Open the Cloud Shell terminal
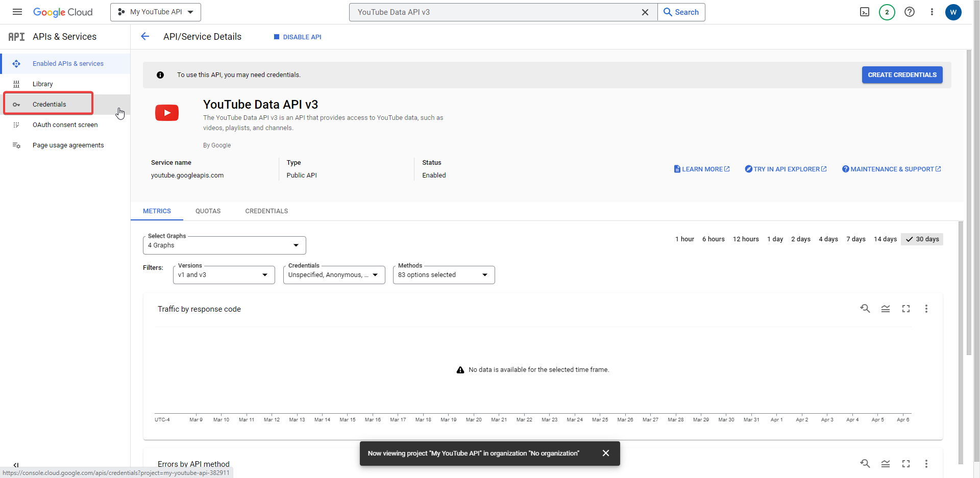 865,12
